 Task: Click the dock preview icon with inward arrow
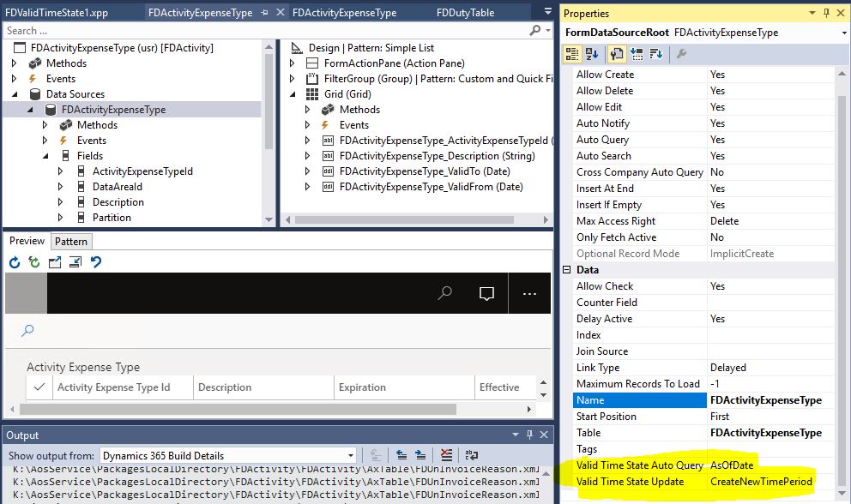pyautogui.click(x=75, y=262)
